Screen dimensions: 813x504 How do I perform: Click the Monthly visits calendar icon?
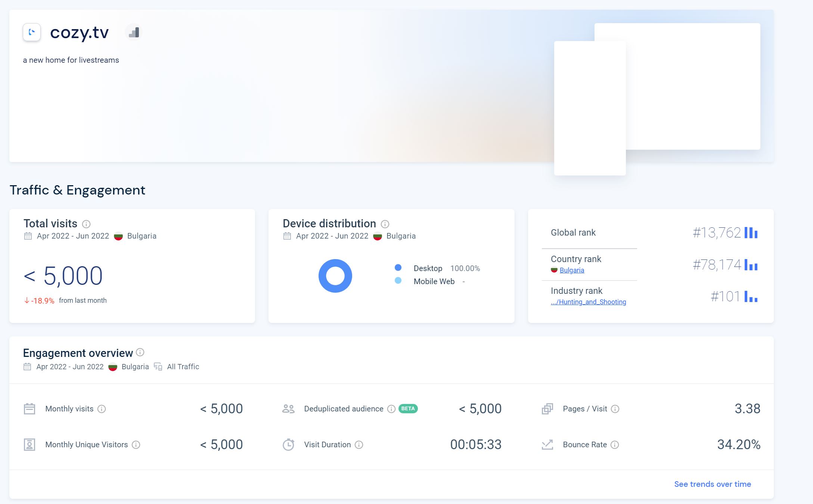pos(30,409)
